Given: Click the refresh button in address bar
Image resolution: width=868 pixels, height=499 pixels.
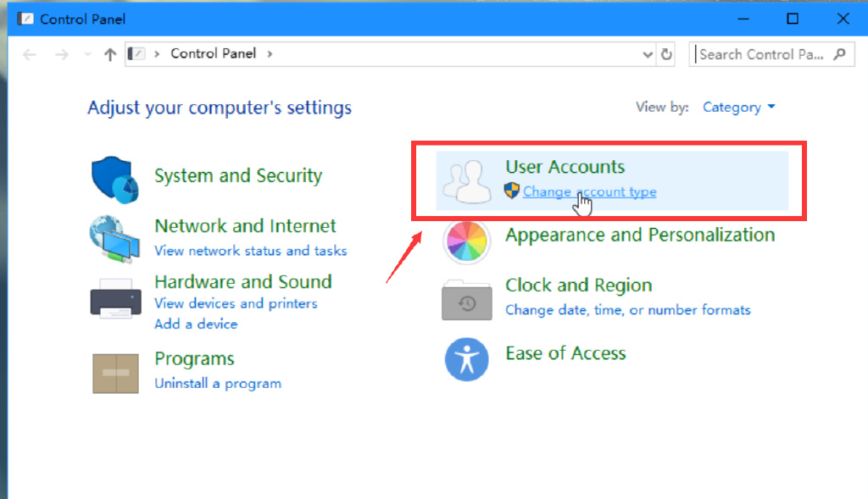Looking at the screenshot, I should 667,54.
